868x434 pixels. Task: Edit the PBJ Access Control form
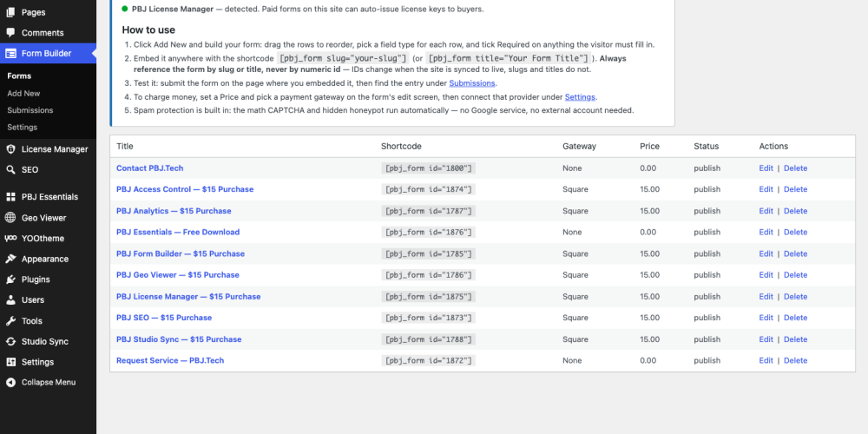766,189
